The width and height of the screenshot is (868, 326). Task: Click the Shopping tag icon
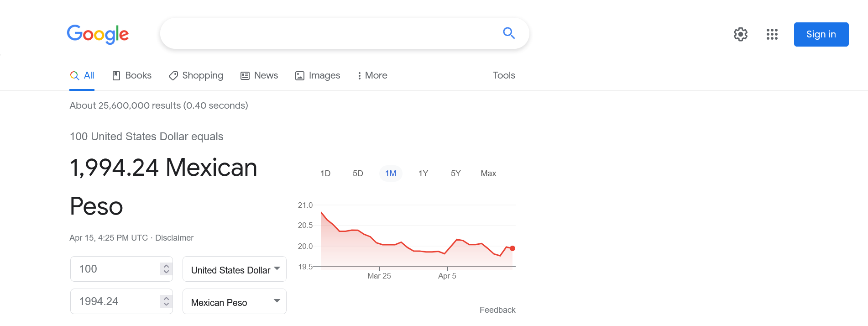[x=172, y=75]
